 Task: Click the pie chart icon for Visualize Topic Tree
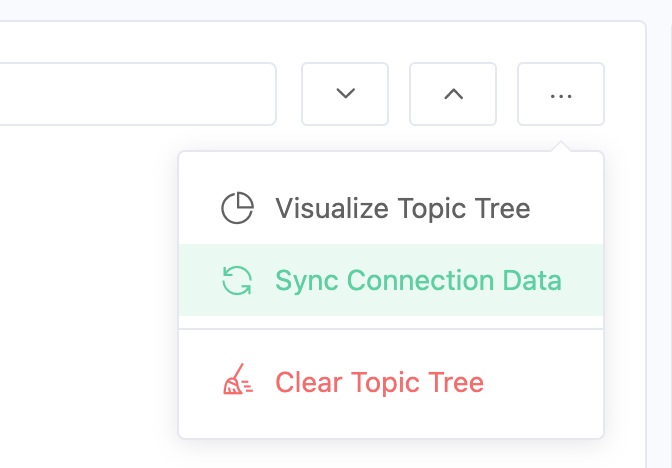click(237, 208)
